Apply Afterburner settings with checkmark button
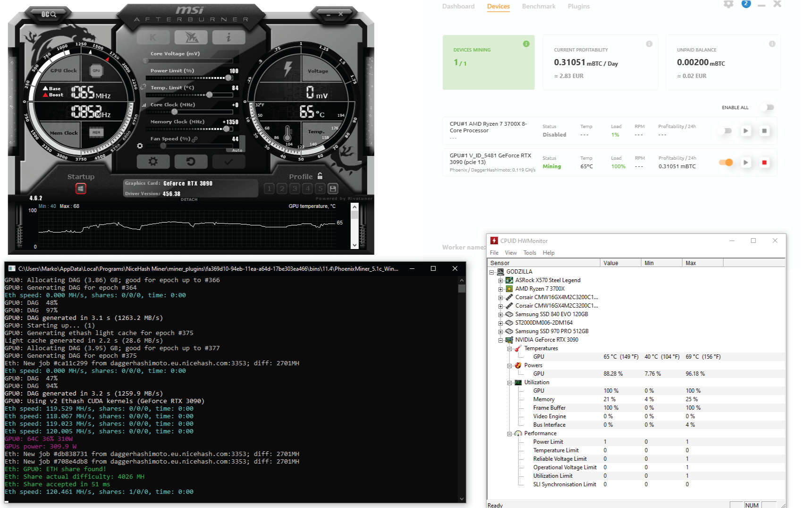Viewport: 812px width, 508px height. 228,162
